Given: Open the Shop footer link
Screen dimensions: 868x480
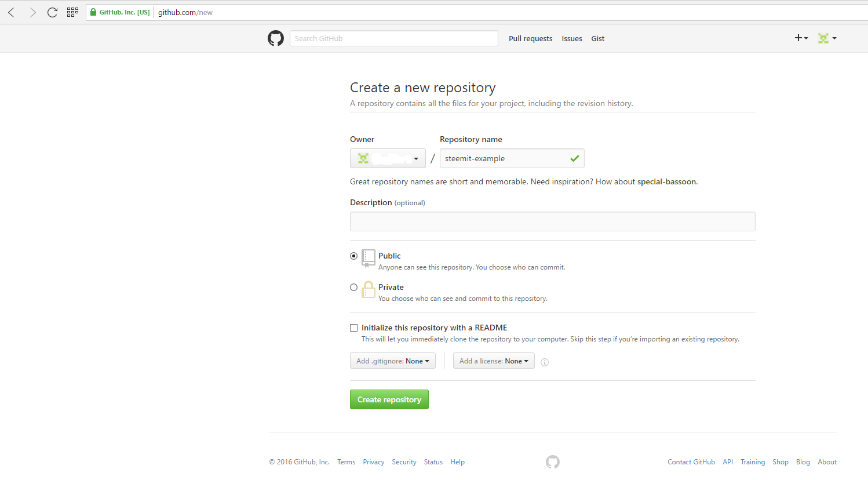Looking at the screenshot, I should [781, 462].
